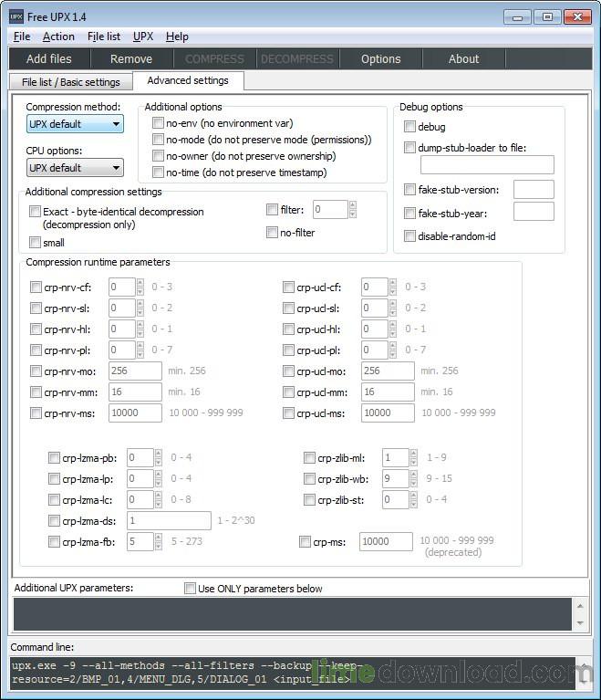Open the File list menu
The height and width of the screenshot is (700, 601).
pyautogui.click(x=104, y=37)
